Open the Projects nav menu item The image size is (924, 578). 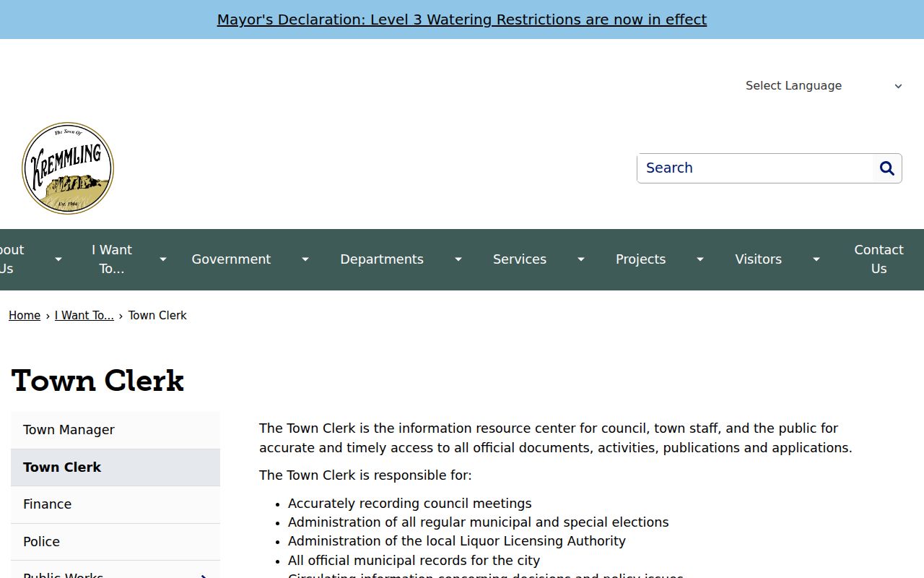click(x=640, y=259)
